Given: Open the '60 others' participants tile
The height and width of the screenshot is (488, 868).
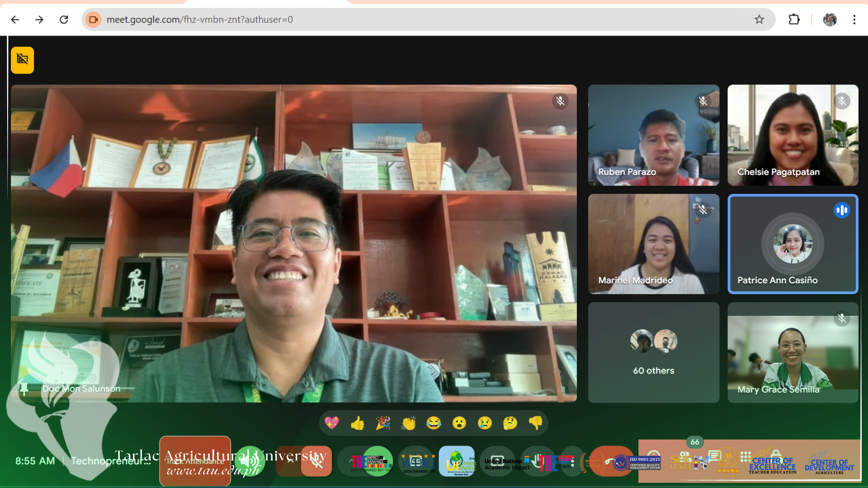Looking at the screenshot, I should click(653, 353).
